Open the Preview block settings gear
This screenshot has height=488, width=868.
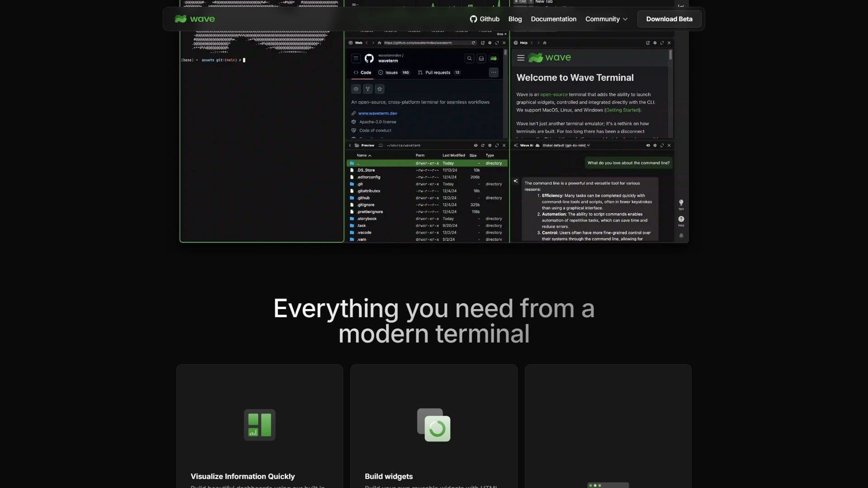click(x=490, y=145)
